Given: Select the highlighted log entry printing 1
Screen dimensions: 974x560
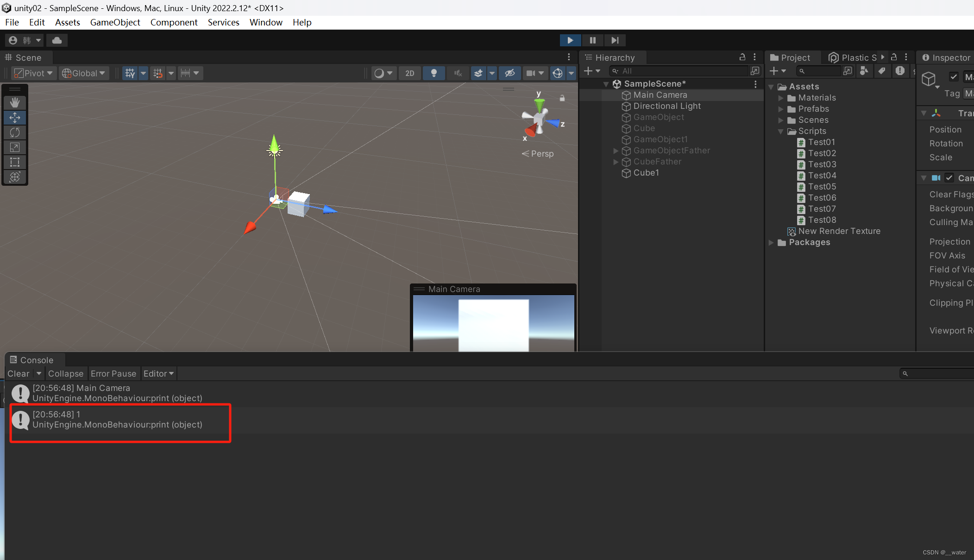Looking at the screenshot, I should 119,422.
